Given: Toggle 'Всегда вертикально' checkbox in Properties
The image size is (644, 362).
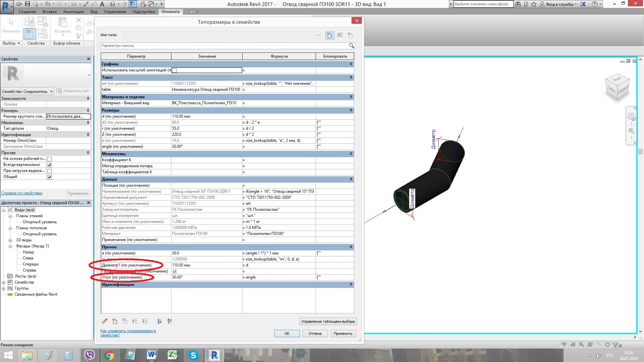Looking at the screenshot, I should (50, 165).
